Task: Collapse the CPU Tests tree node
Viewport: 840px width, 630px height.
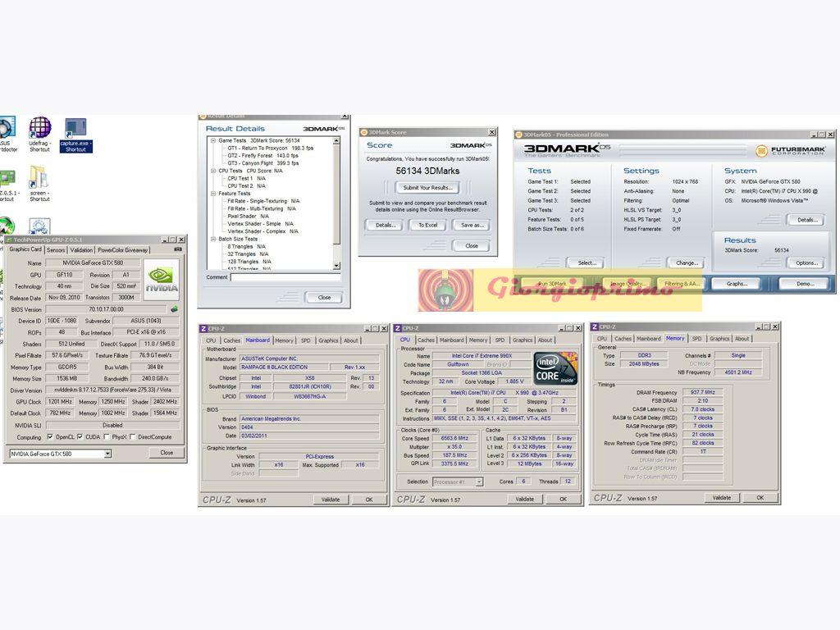Action: [x=212, y=171]
